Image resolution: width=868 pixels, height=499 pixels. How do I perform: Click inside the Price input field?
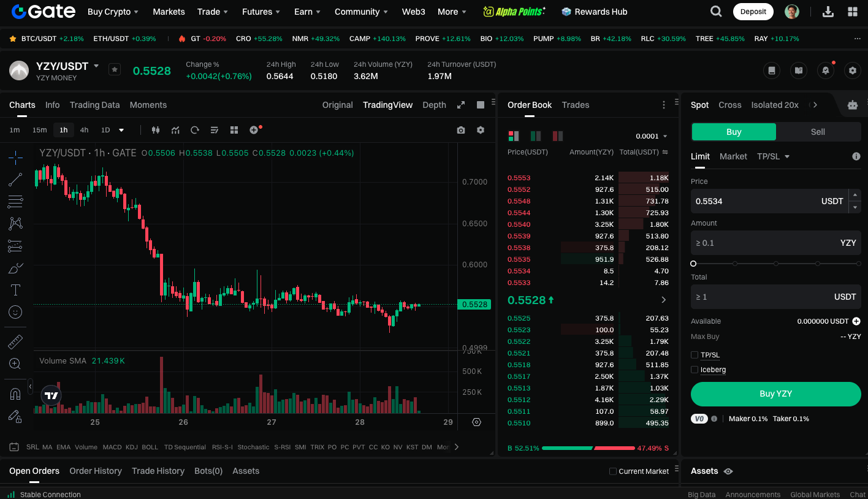769,201
